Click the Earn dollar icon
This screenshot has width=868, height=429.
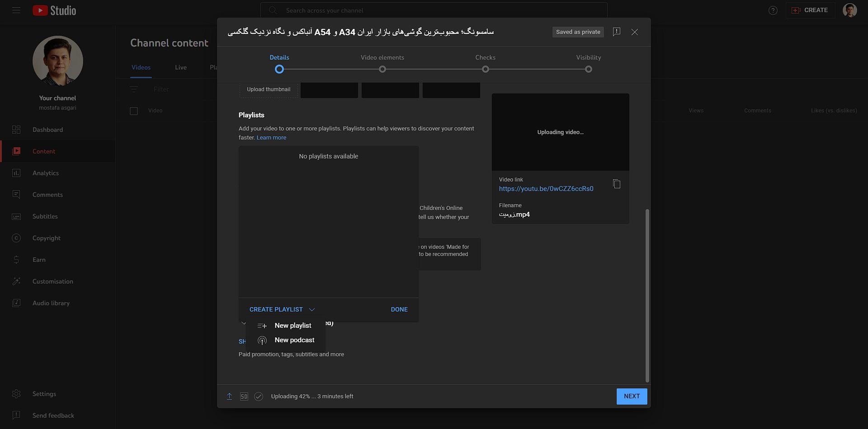pyautogui.click(x=16, y=260)
